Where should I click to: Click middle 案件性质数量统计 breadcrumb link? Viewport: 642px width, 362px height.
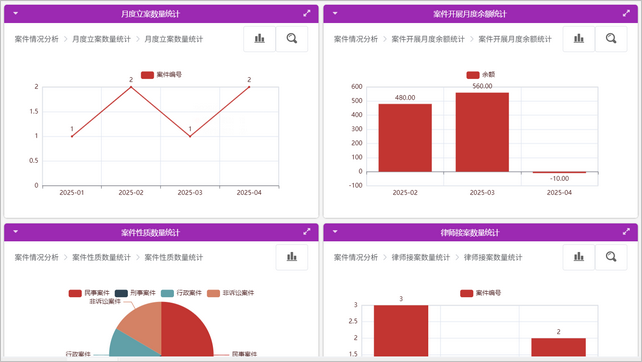click(101, 258)
